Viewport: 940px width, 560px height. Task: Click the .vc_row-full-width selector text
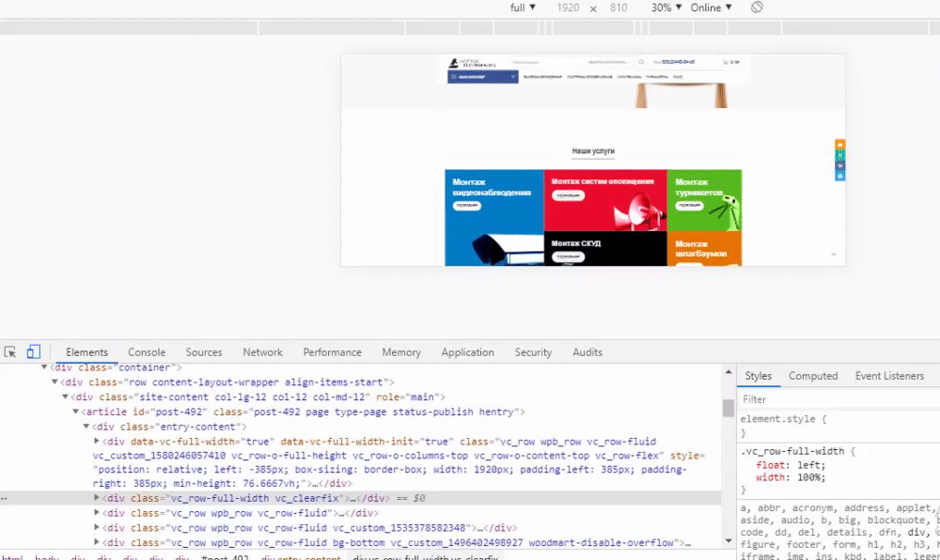pyautogui.click(x=792, y=452)
